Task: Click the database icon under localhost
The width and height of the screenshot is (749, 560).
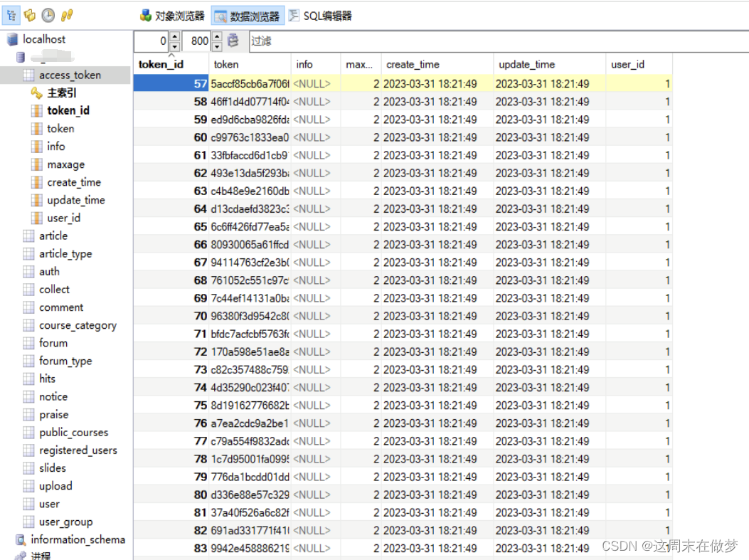Action: (x=21, y=58)
